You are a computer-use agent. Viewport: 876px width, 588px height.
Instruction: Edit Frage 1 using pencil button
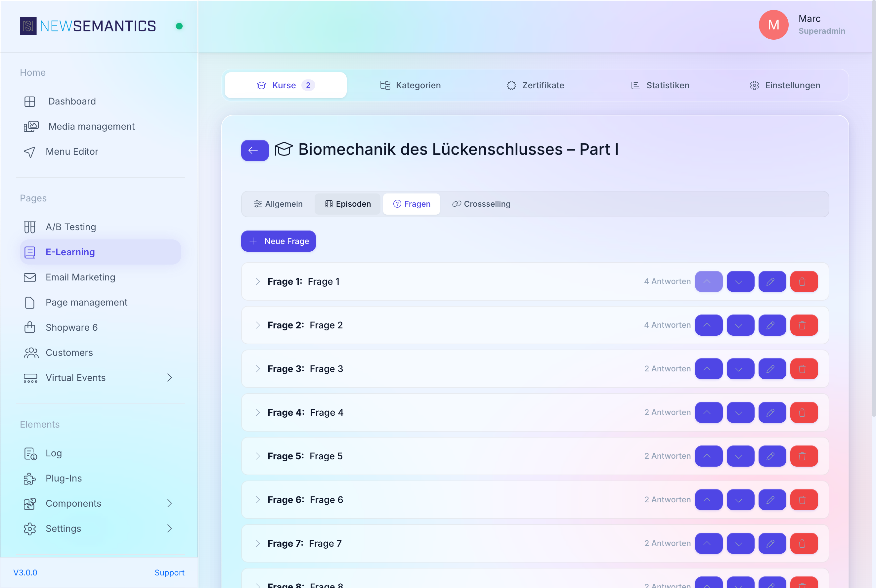tap(772, 281)
